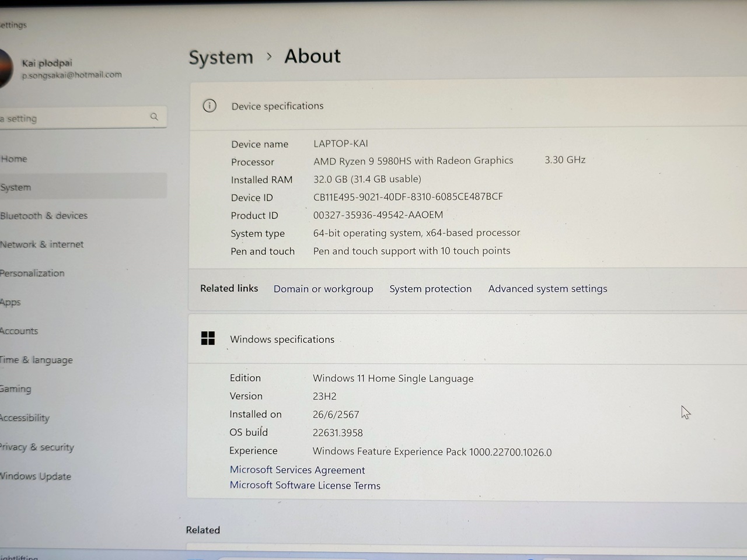Open Accounts settings
This screenshot has width=747, height=560.
(x=19, y=331)
